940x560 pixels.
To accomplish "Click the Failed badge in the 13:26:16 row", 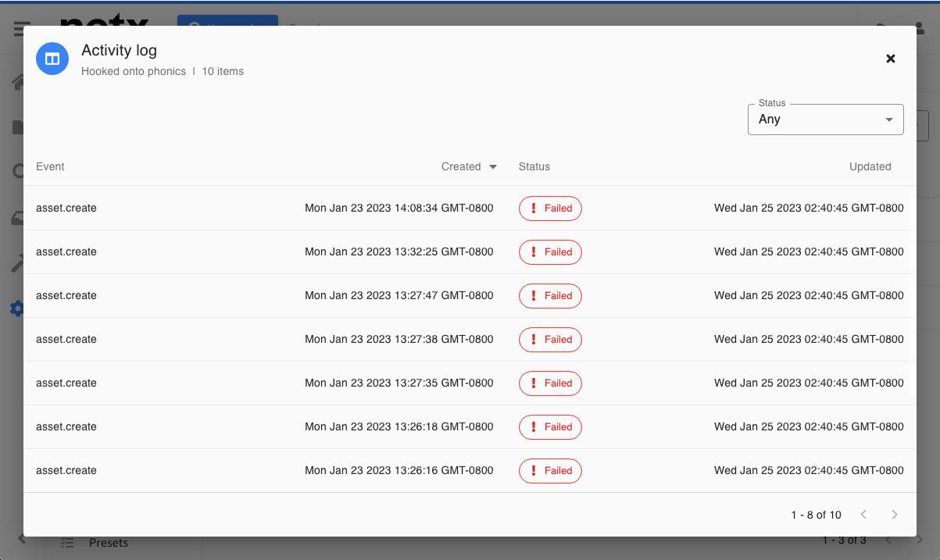I will [550, 471].
